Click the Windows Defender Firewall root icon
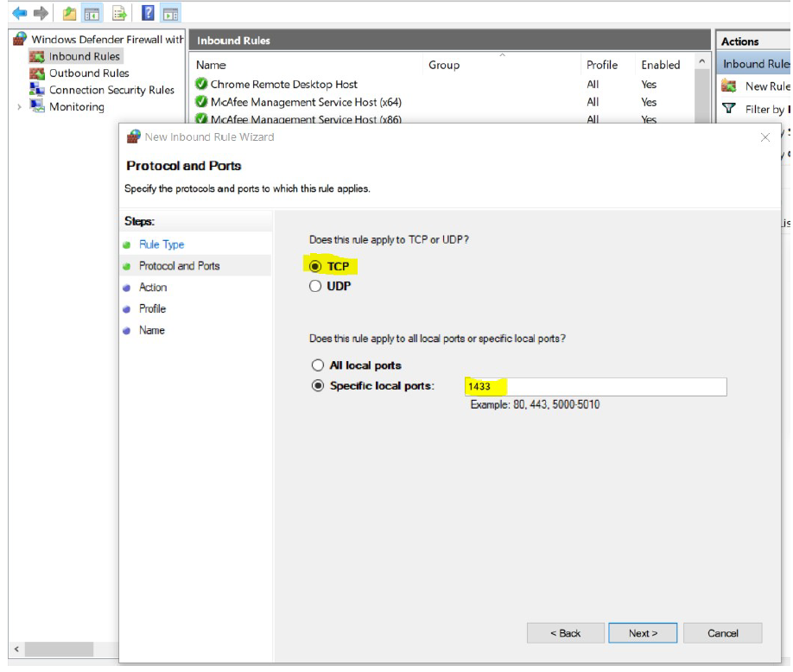 [20, 39]
